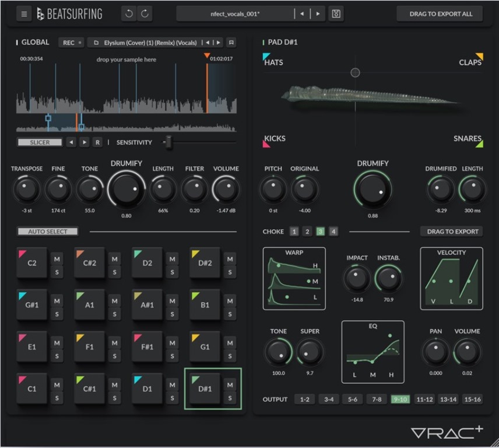The image size is (499, 448).
Task: Select pad D#1
Action: pyautogui.click(x=205, y=388)
